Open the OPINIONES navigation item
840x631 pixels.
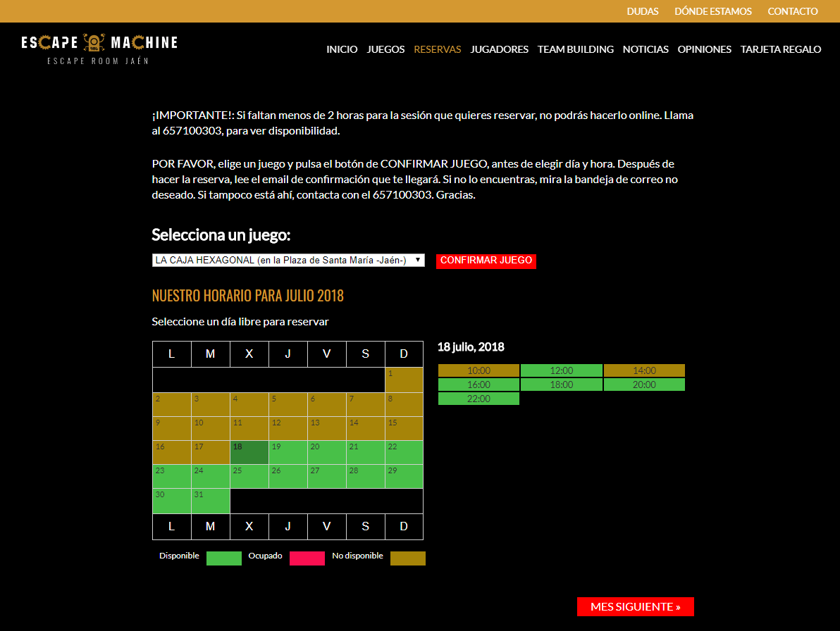(x=704, y=49)
